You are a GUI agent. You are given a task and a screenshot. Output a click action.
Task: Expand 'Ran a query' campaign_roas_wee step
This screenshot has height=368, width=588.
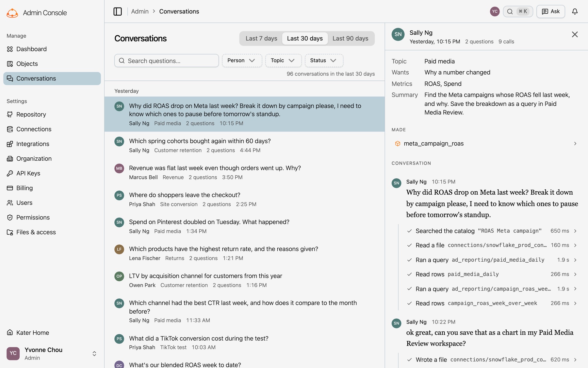(575, 289)
